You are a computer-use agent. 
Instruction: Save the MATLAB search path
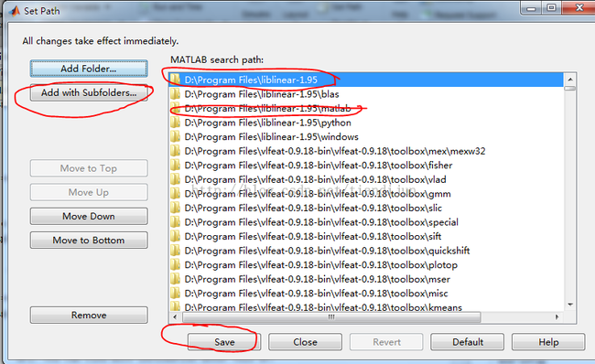[224, 342]
